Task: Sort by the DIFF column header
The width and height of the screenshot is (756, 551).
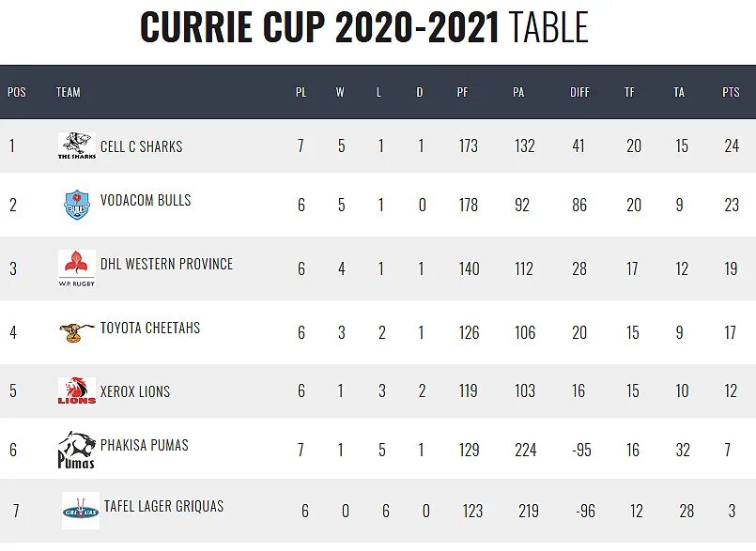Action: [x=579, y=92]
